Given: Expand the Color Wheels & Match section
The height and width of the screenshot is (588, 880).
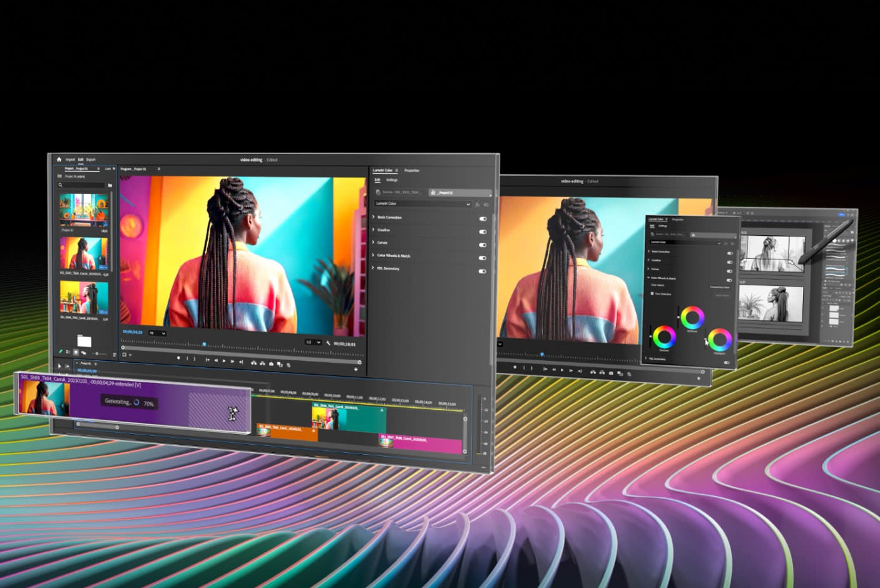Looking at the screenshot, I should click(373, 255).
